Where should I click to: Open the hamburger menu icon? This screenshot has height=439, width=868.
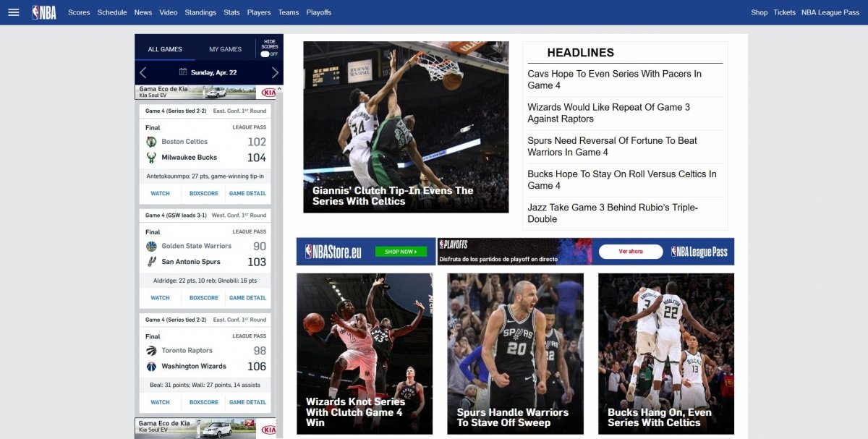click(13, 12)
